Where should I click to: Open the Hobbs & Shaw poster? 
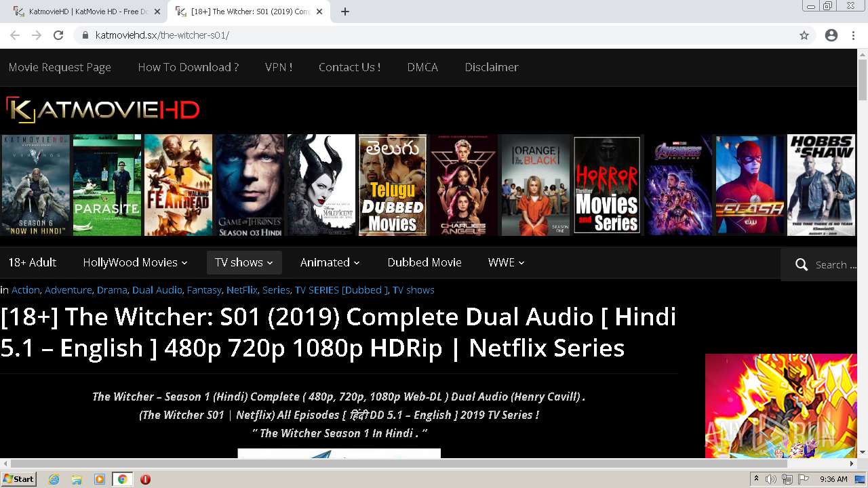coord(821,185)
